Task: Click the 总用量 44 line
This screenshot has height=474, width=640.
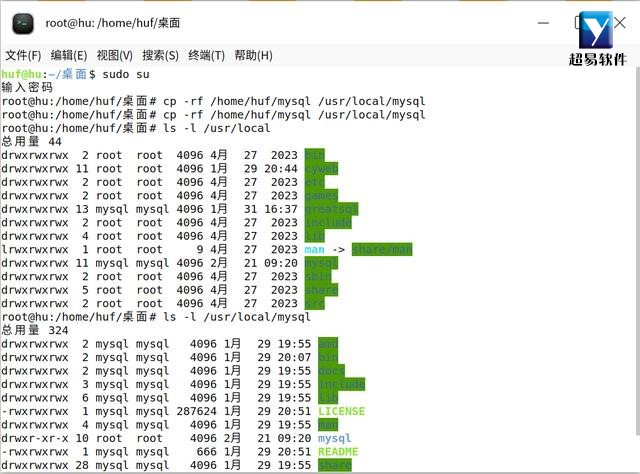Action: point(31,142)
